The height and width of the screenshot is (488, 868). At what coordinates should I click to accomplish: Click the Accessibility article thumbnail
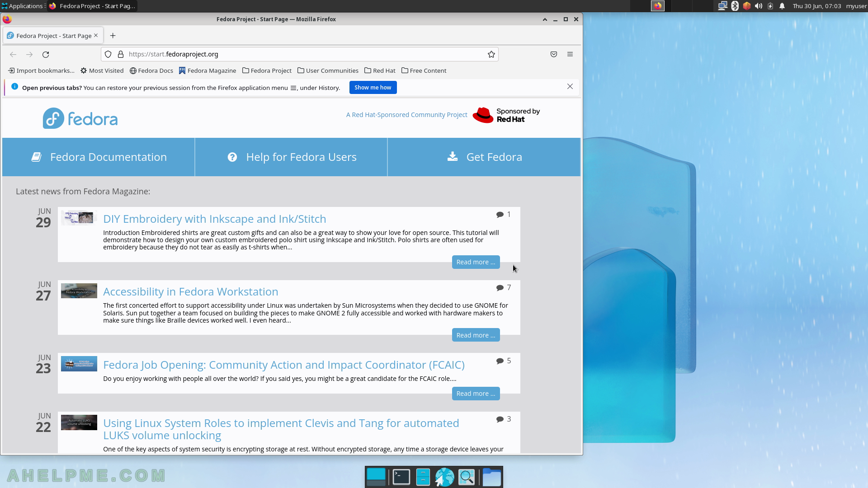tap(79, 291)
